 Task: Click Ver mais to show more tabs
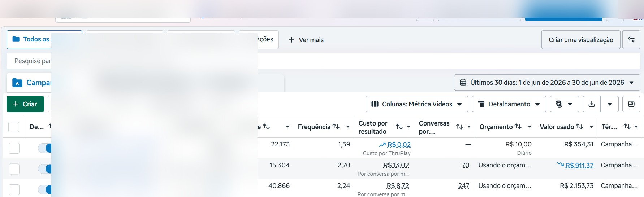pyautogui.click(x=306, y=40)
